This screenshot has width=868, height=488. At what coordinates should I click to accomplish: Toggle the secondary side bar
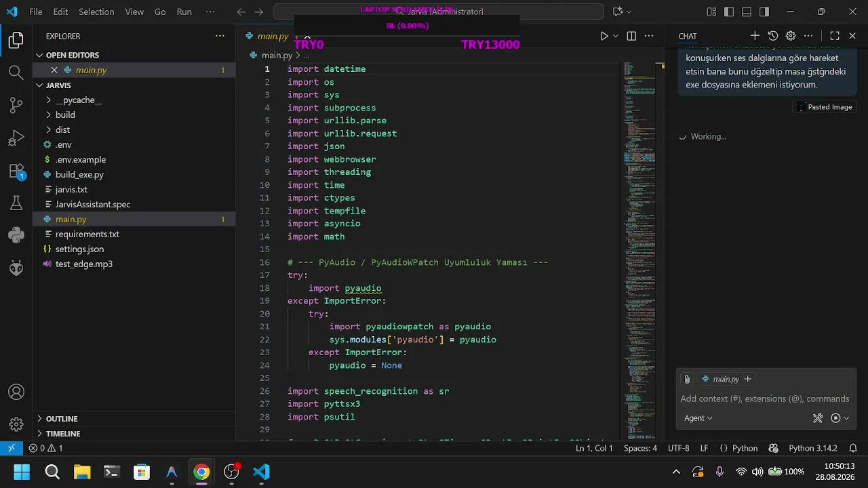coord(764,12)
